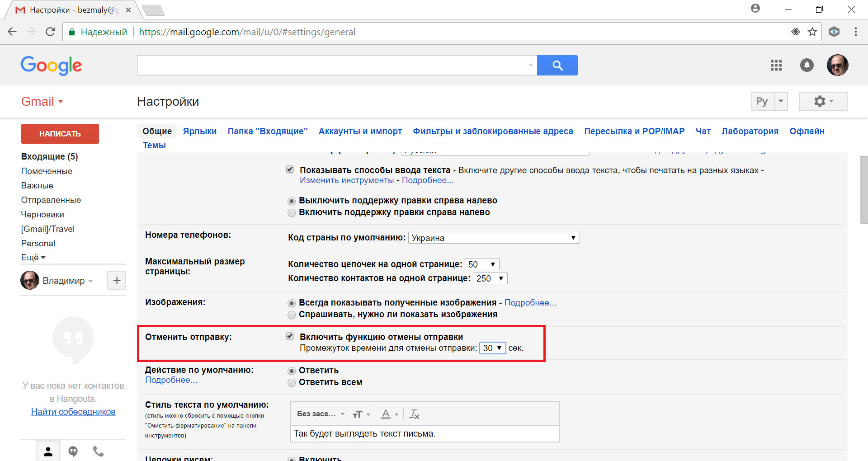The height and width of the screenshot is (461, 868).
Task: Click the Изменить инструменты link
Action: coord(347,180)
